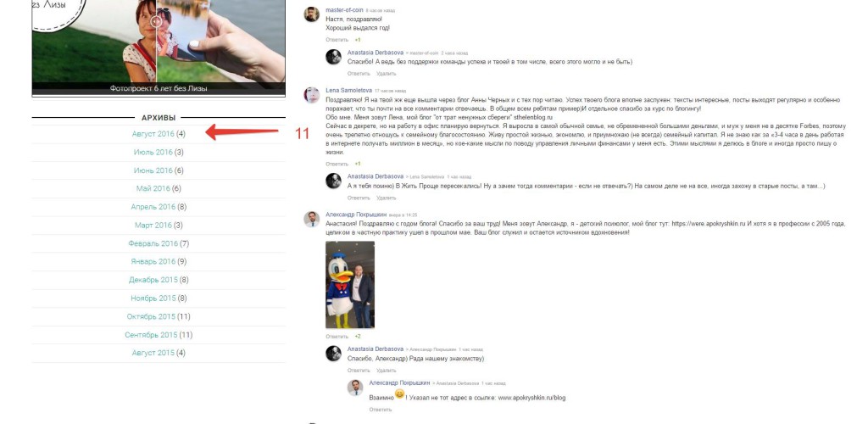
Task: Open Lena Samoletova's profile name link
Action: (x=348, y=90)
